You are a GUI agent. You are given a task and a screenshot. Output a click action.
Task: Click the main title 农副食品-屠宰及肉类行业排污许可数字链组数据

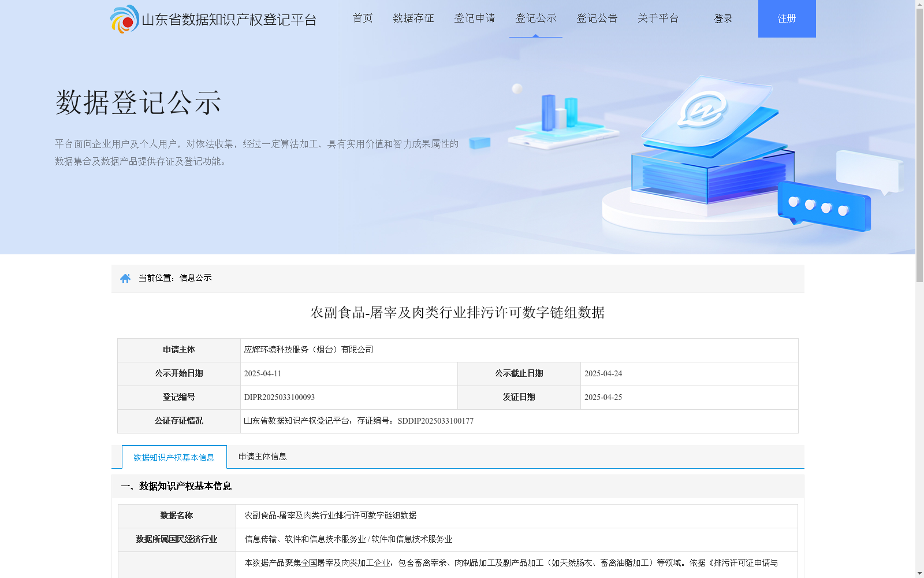457,313
